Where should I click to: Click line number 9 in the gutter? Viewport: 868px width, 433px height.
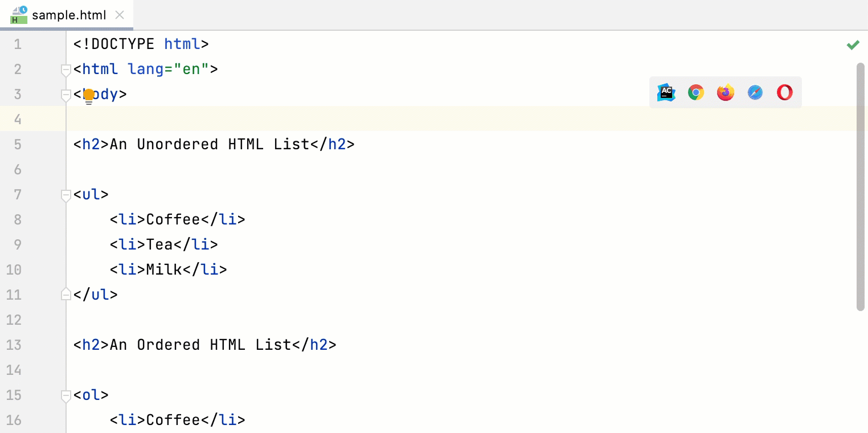(17, 244)
